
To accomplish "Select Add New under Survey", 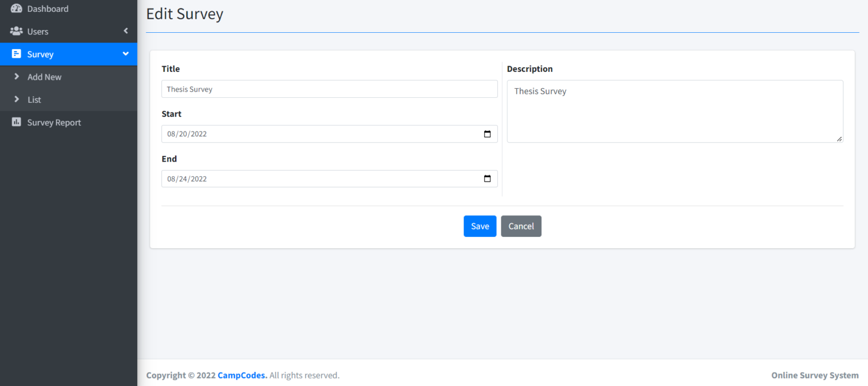I will coord(44,77).
